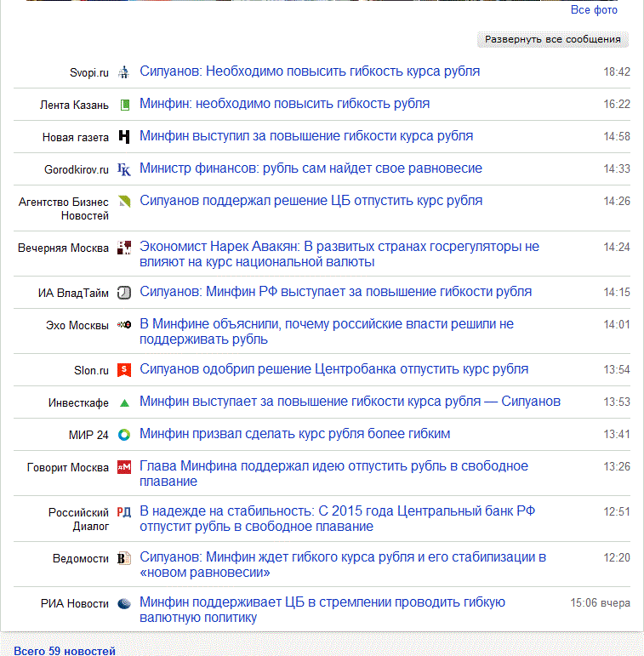Open headline ending with — Силуанов
Screen dimensions: 644x656
[x=350, y=402]
